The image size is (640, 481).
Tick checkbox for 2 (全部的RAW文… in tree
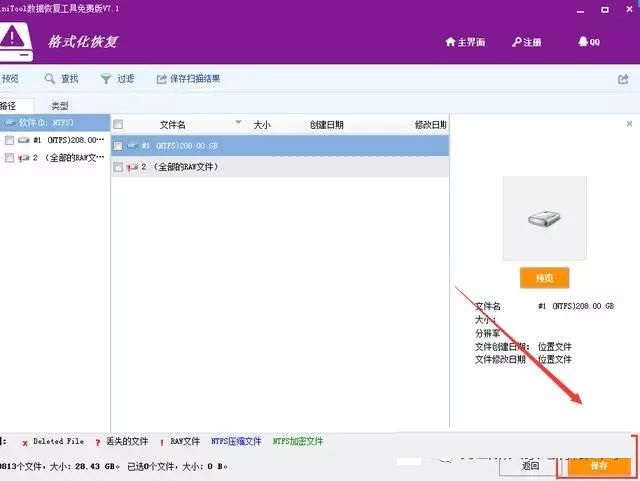(x=9, y=158)
